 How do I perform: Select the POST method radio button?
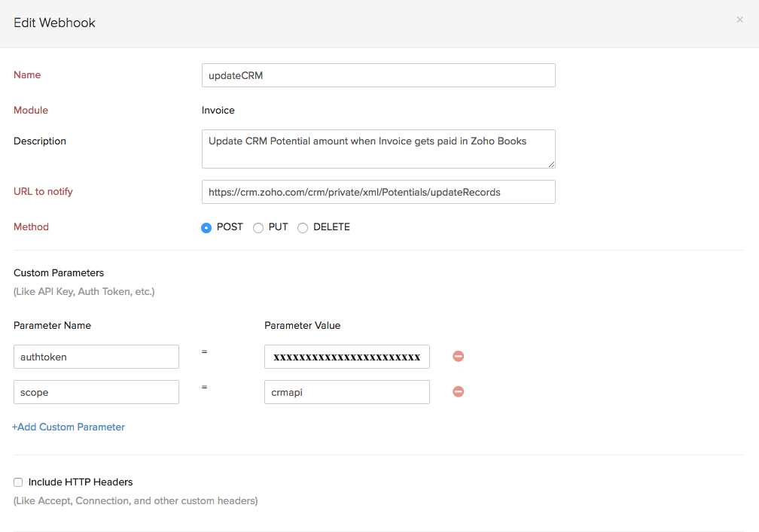206,226
